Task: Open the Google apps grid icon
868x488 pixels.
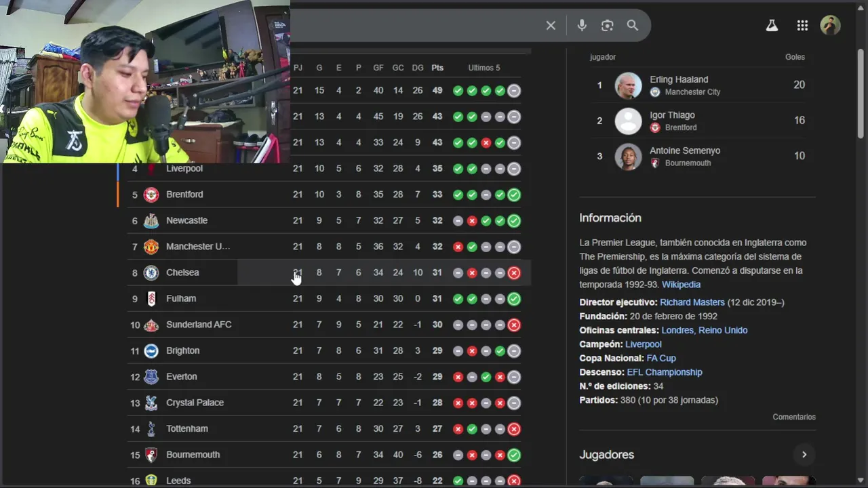Action: tap(802, 25)
